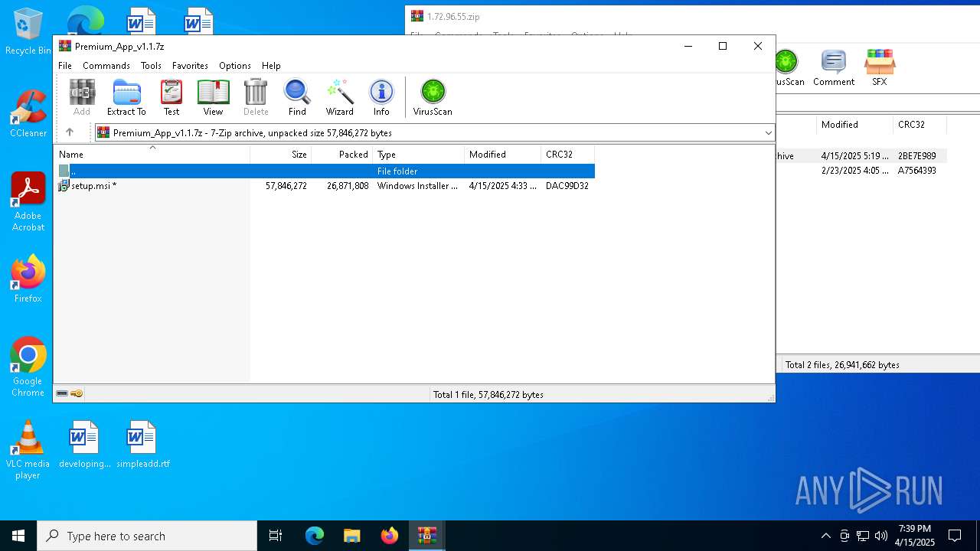Sort by Name column header

pyautogui.click(x=152, y=155)
